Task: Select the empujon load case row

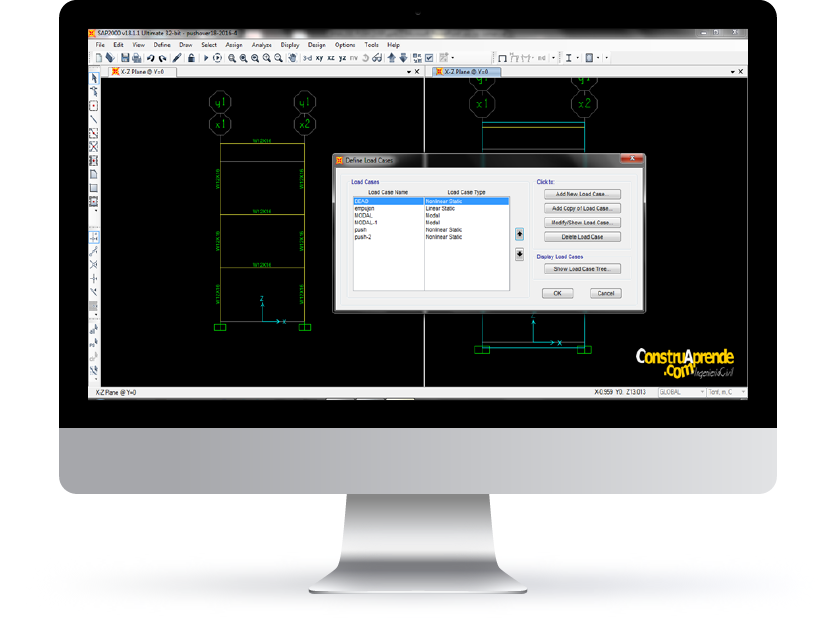Action: tap(431, 209)
